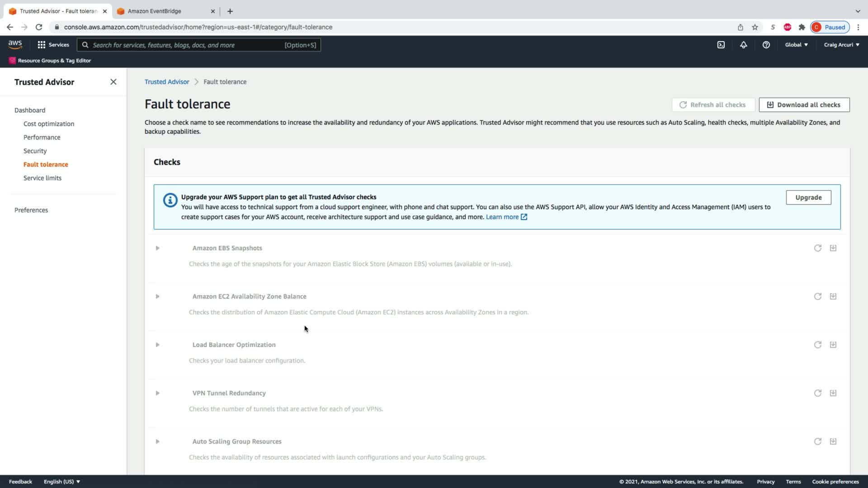Open the Craig Arcuri account menu
The height and width of the screenshot is (488, 868).
pyautogui.click(x=841, y=45)
